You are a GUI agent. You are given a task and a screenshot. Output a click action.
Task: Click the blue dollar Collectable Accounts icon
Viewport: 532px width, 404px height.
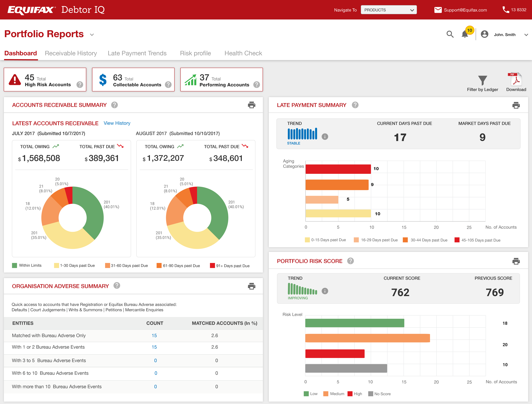coord(103,80)
